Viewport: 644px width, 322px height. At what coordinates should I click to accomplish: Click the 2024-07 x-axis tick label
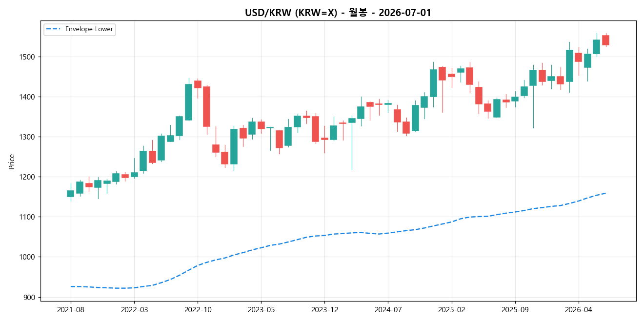388,309
